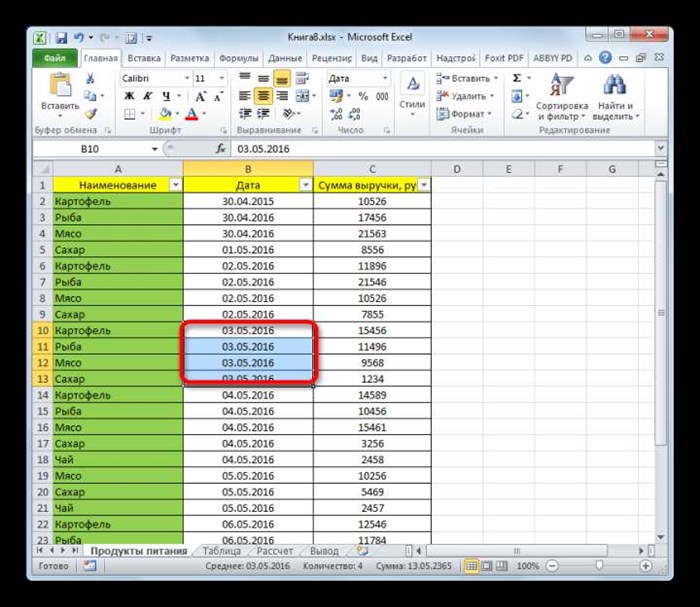
Task: Increase decimal places icon
Action: tap(336, 114)
